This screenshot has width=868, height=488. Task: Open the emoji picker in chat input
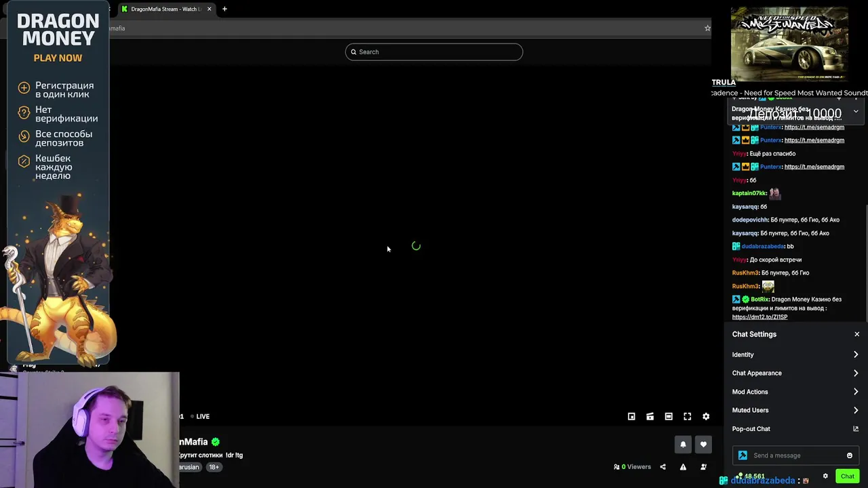pyautogui.click(x=849, y=455)
